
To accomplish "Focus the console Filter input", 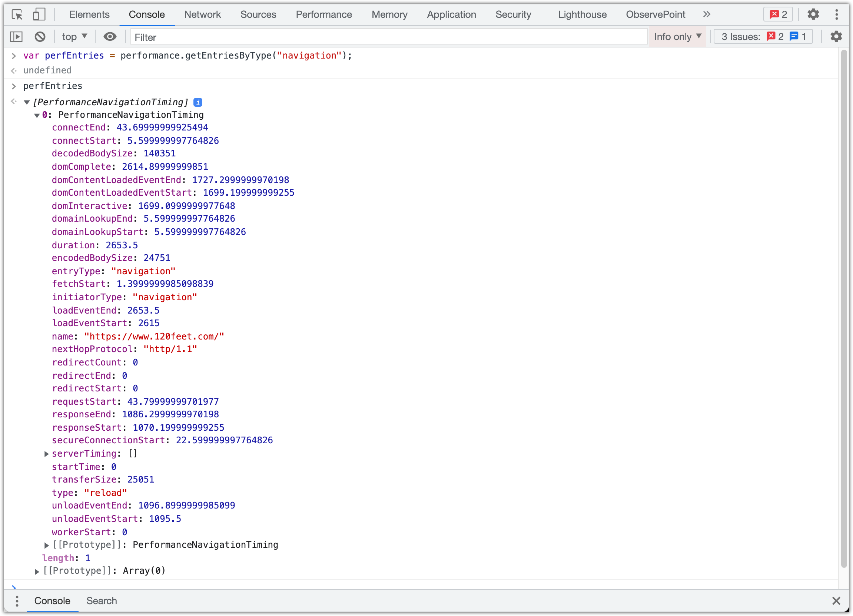I will click(388, 37).
